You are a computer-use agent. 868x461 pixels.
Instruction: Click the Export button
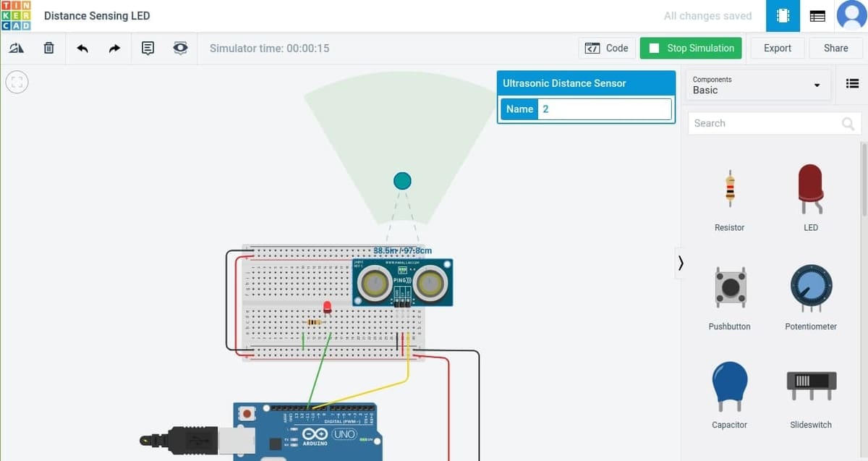[777, 48]
